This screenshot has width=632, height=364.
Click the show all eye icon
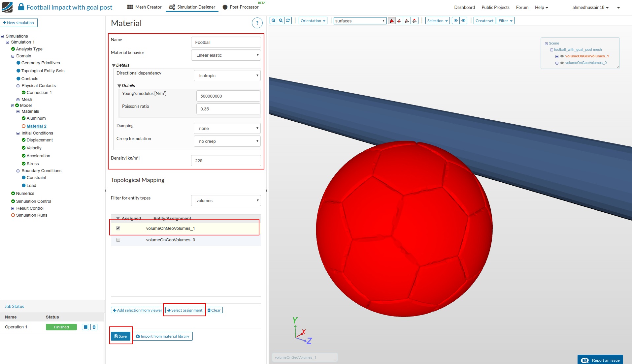coord(463,21)
